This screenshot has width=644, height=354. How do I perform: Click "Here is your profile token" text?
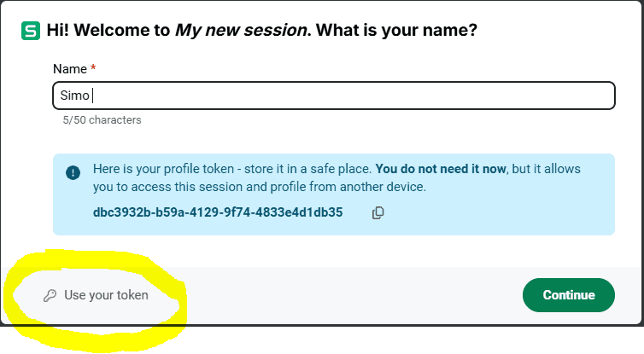coord(162,169)
